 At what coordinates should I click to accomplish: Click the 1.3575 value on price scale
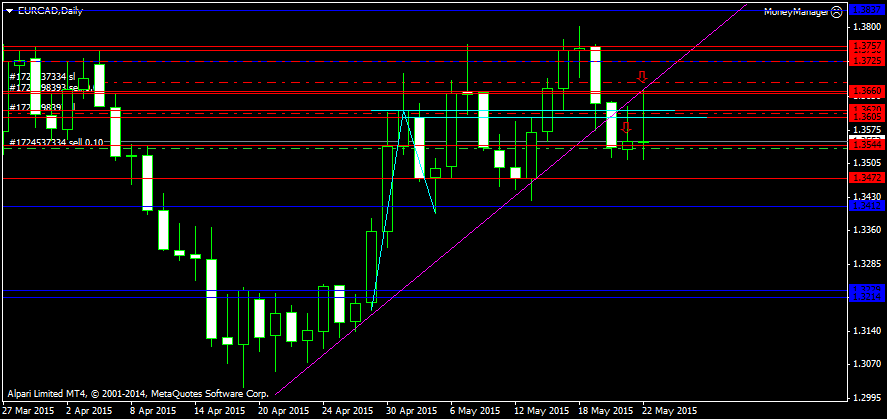point(867,130)
